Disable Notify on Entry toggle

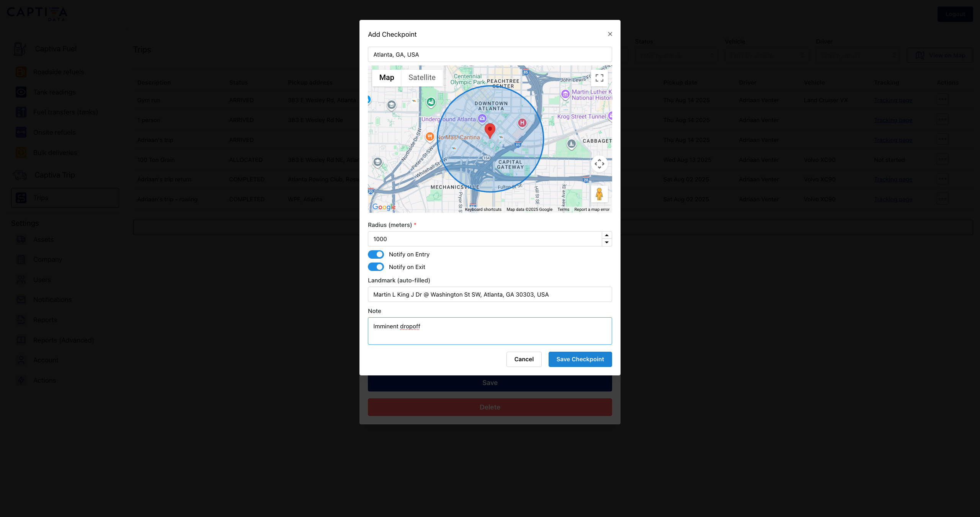point(376,254)
